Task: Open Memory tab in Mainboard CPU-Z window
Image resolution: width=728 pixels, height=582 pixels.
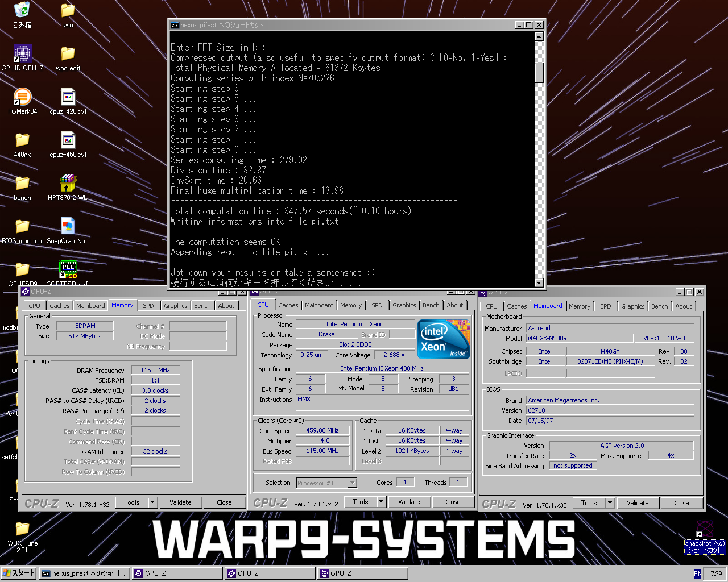Action: (x=580, y=306)
